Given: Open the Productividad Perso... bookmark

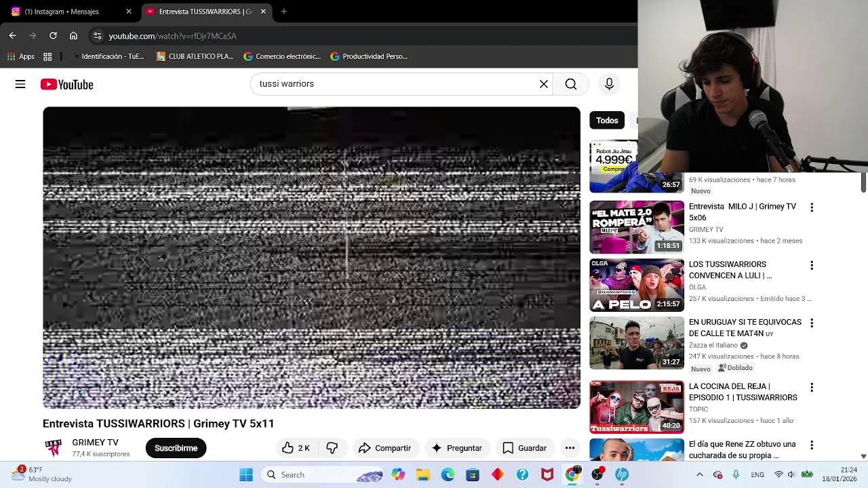Looking at the screenshot, I should click(369, 56).
